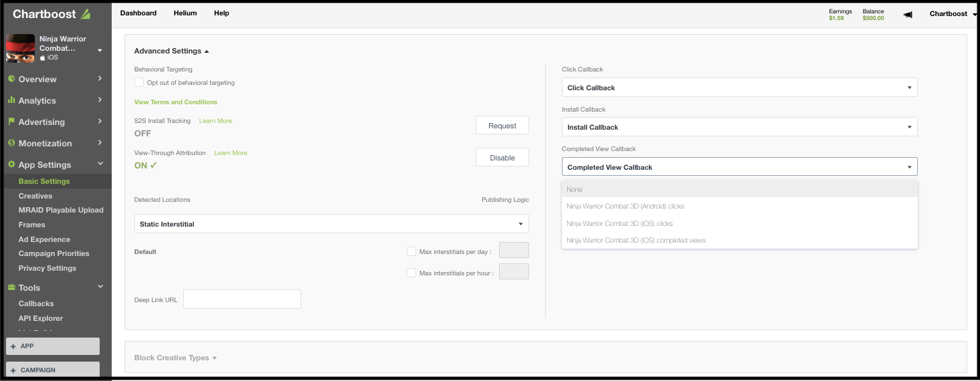The height and width of the screenshot is (381, 980).
Task: Open Creatives in sidebar
Action: click(35, 196)
